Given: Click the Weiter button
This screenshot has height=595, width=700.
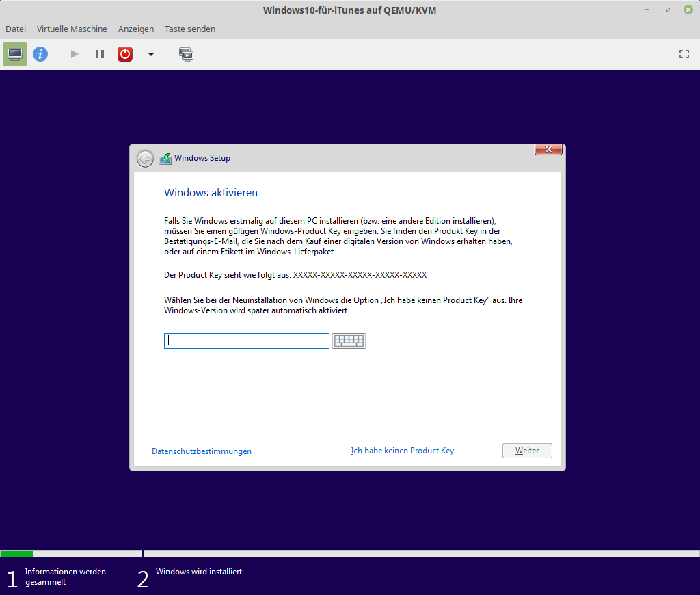Looking at the screenshot, I should click(x=527, y=451).
